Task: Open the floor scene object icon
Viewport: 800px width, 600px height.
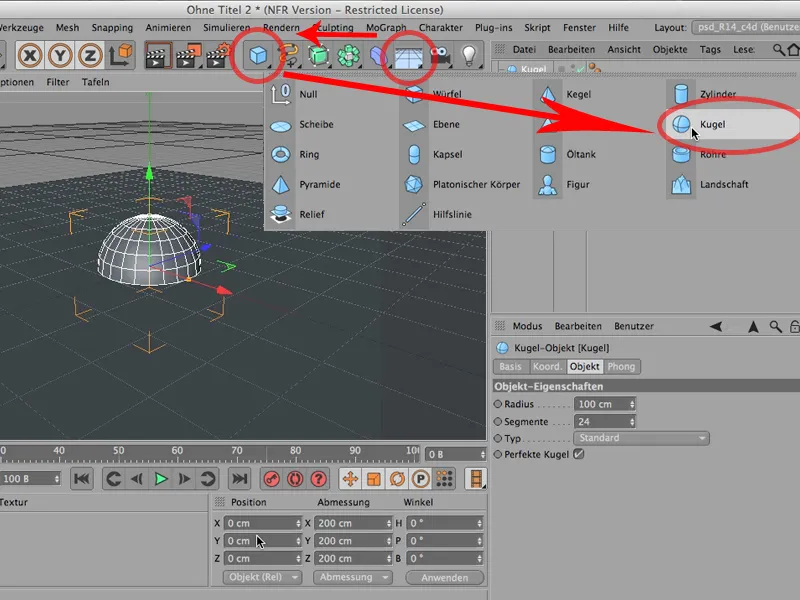Action: point(409,55)
